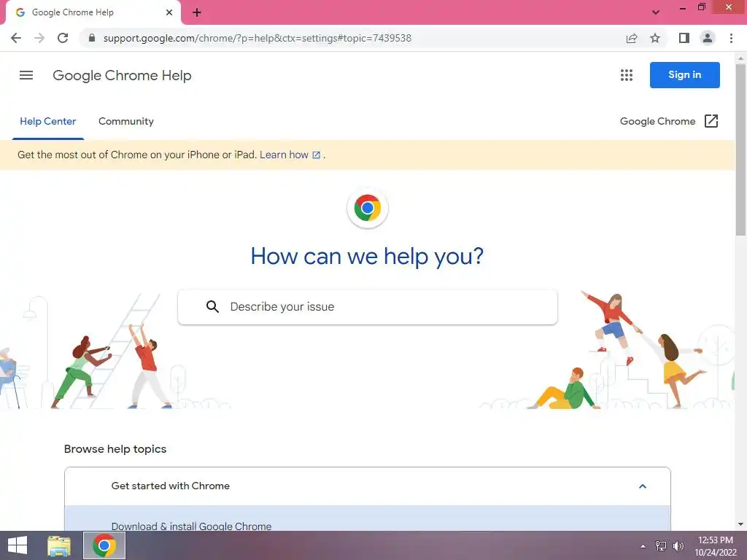The width and height of the screenshot is (747, 560).
Task: Click the Google Chrome Help title
Action: coord(122,75)
